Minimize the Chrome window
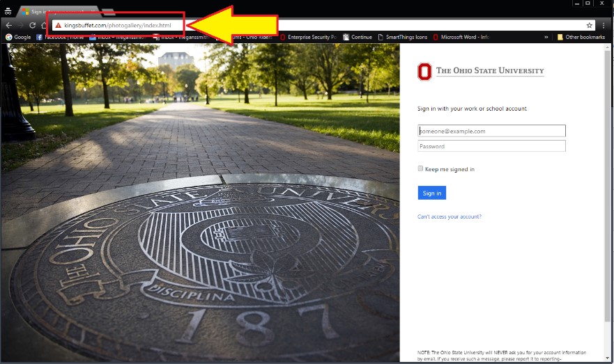This screenshot has height=364, width=614. (x=577, y=3)
